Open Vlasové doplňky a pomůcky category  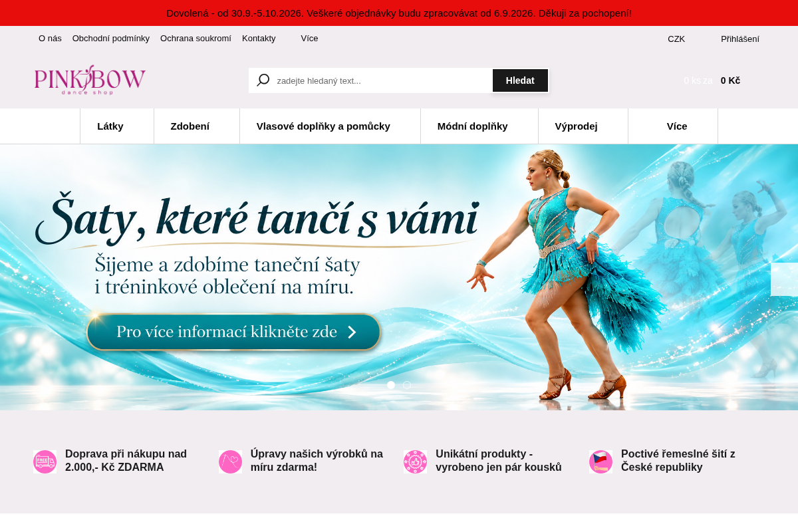[323, 126]
